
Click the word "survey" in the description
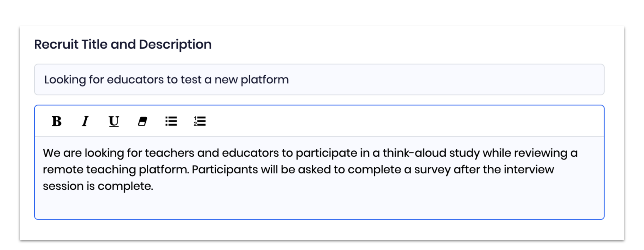point(432,170)
